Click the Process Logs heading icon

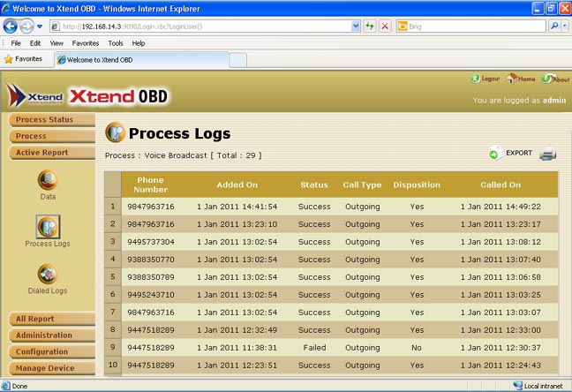[116, 132]
